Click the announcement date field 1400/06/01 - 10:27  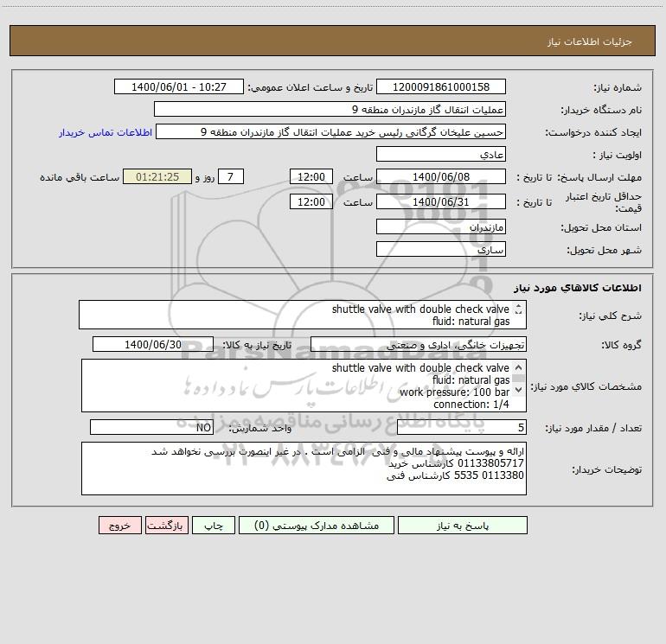[x=179, y=86]
